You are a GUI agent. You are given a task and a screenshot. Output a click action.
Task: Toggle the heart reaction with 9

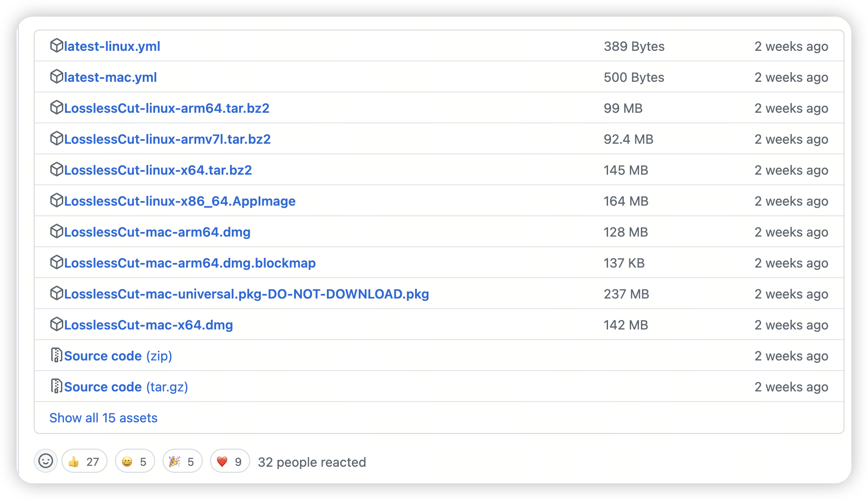[x=230, y=461]
